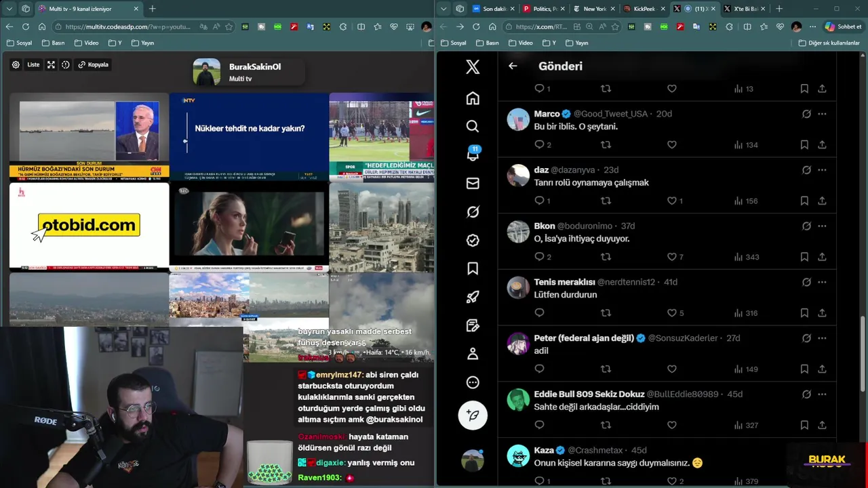
Task: Open tab search chevron in Multi tv window
Action: pyautogui.click(x=9, y=9)
